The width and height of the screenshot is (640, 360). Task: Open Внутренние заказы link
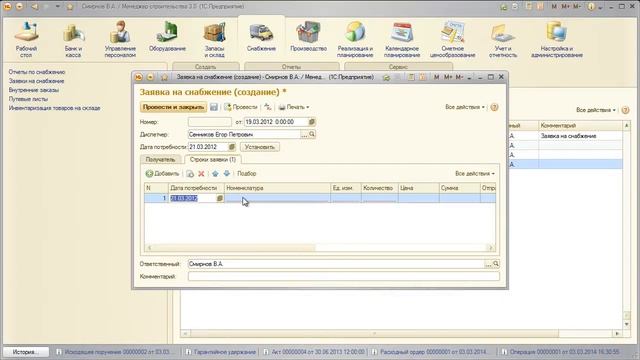pyautogui.click(x=33, y=90)
